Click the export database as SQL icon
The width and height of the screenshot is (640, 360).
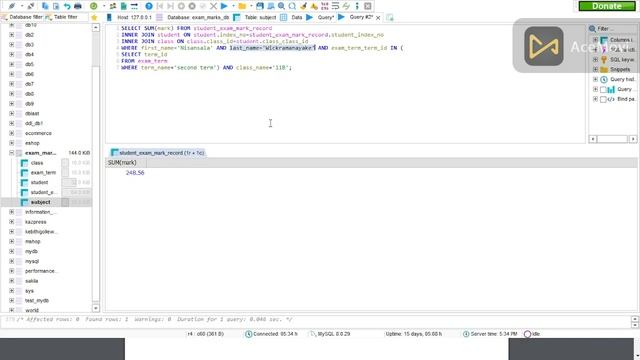click(124, 6)
